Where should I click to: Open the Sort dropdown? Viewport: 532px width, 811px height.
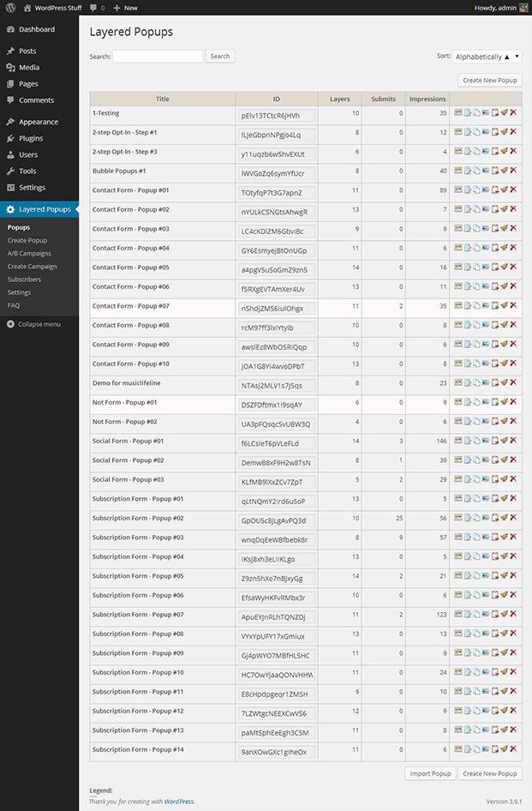pos(487,57)
